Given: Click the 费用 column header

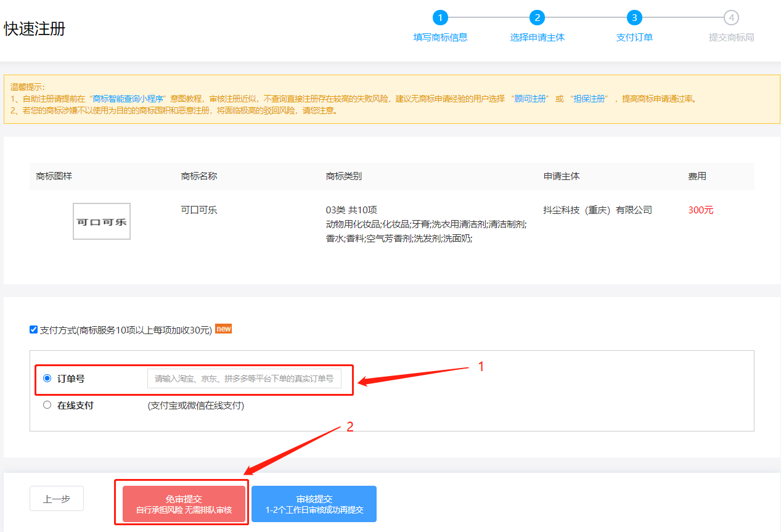Looking at the screenshot, I should click(x=697, y=176).
